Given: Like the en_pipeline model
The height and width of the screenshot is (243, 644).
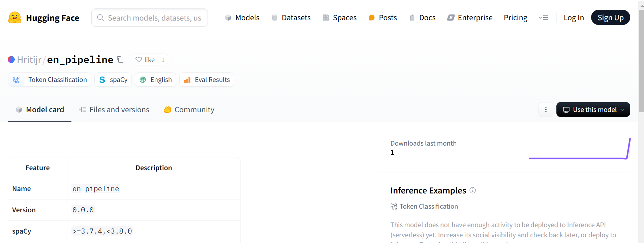Looking at the screenshot, I should 145,60.
